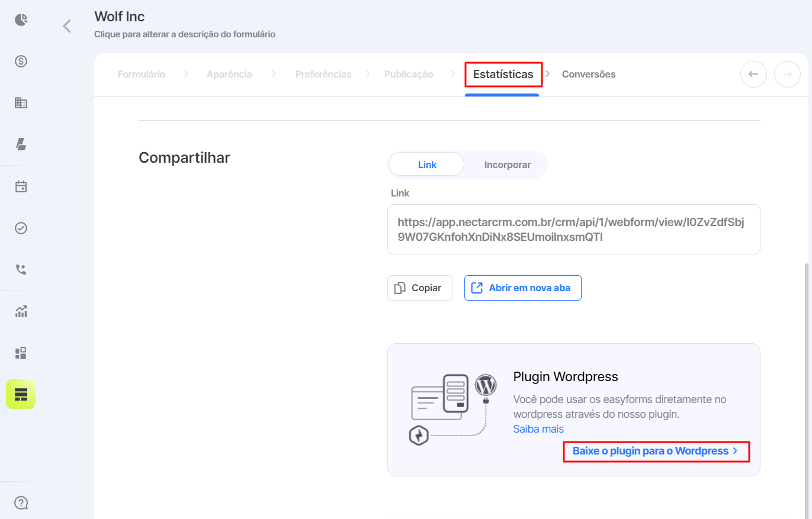Click the webform link URL field
Viewport: 812px width, 519px height.
573,230
